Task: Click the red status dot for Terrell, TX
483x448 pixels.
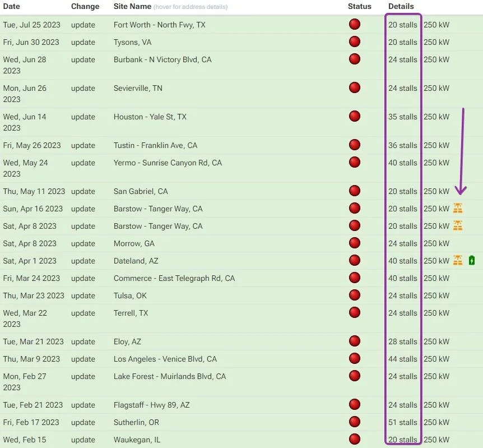Action: [355, 312]
